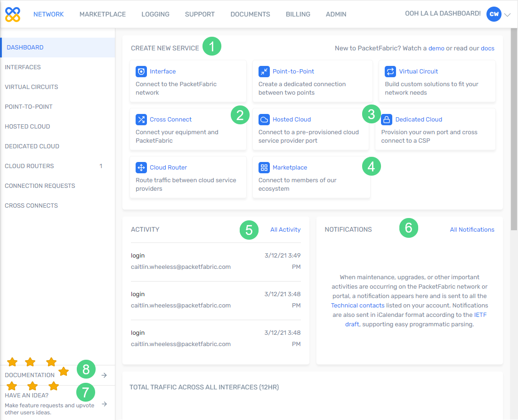This screenshot has height=420, width=518.
Task: Click the page vertical scrollbar
Action: (514, 129)
